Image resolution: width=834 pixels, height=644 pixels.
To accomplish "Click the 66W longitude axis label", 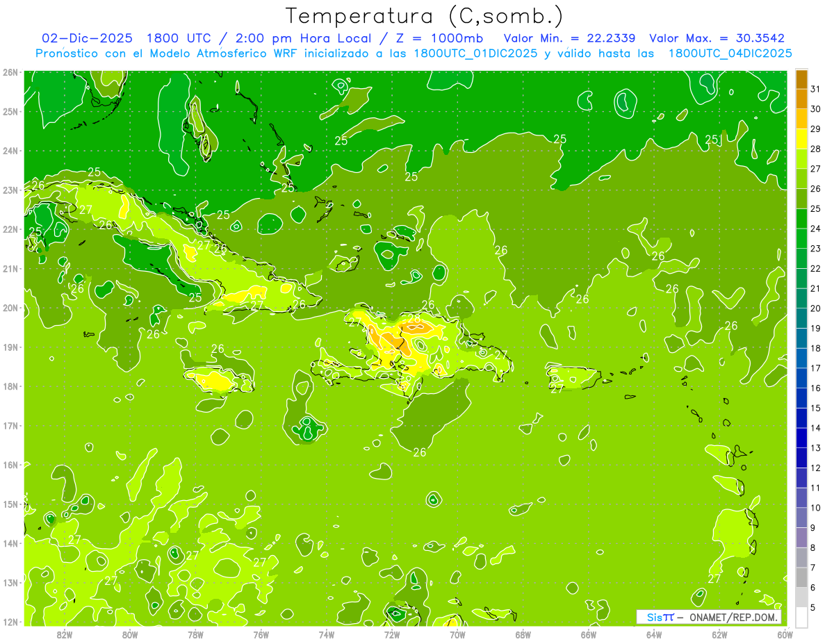I will tap(589, 634).
